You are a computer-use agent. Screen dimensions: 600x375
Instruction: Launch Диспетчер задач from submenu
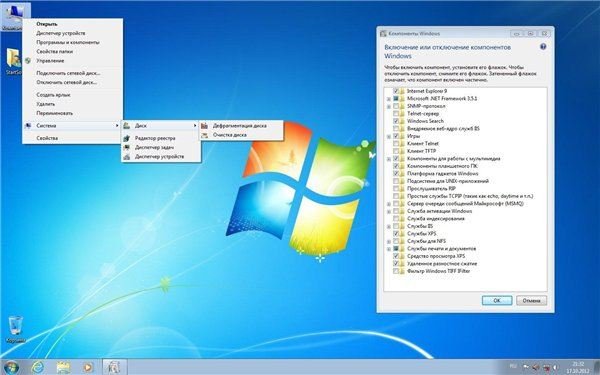[161, 147]
